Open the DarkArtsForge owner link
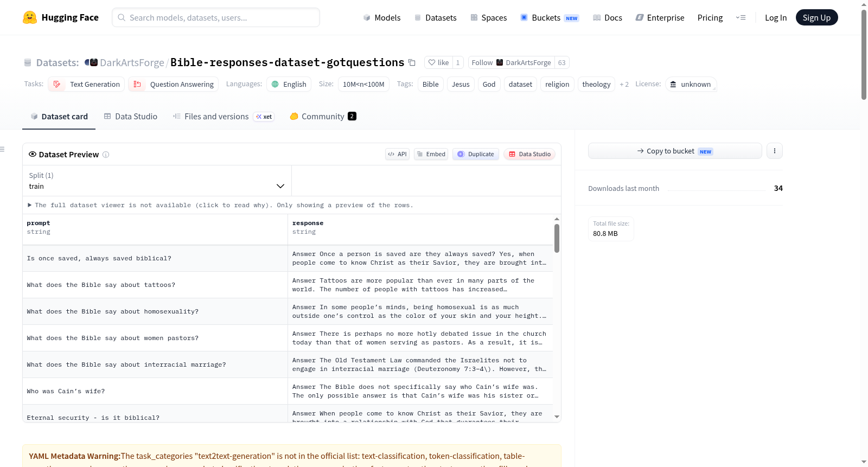Viewport: 868px width, 467px height. click(x=132, y=62)
